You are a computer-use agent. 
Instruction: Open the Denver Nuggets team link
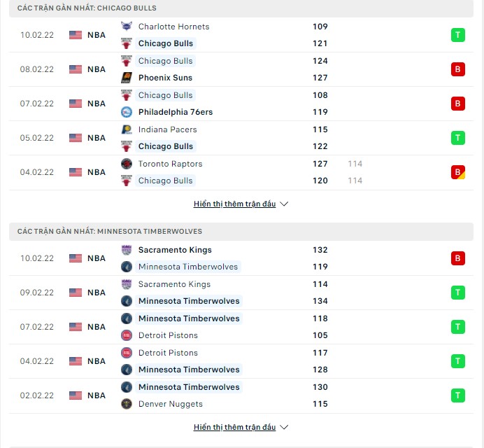tap(170, 404)
